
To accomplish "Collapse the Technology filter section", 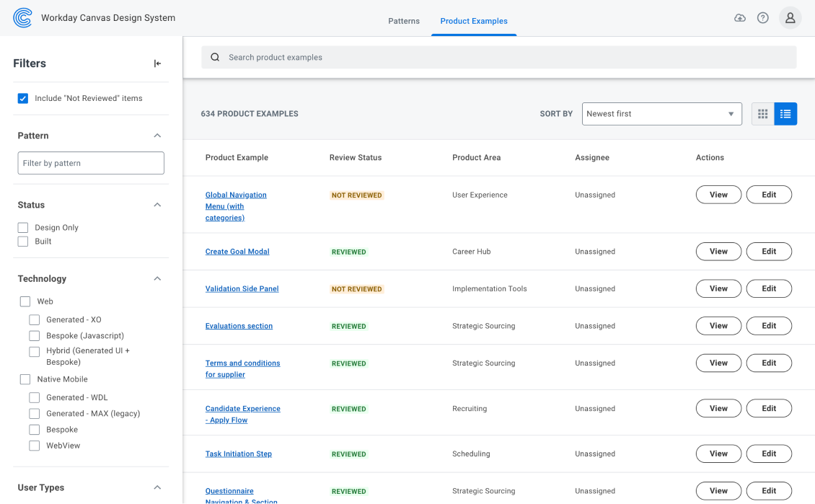I will click(x=157, y=279).
